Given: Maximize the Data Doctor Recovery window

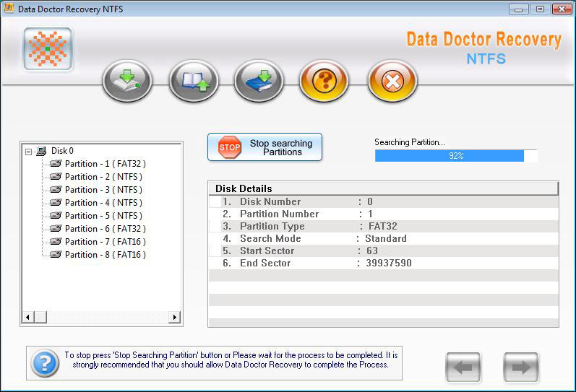Looking at the screenshot, I should click(x=540, y=9).
